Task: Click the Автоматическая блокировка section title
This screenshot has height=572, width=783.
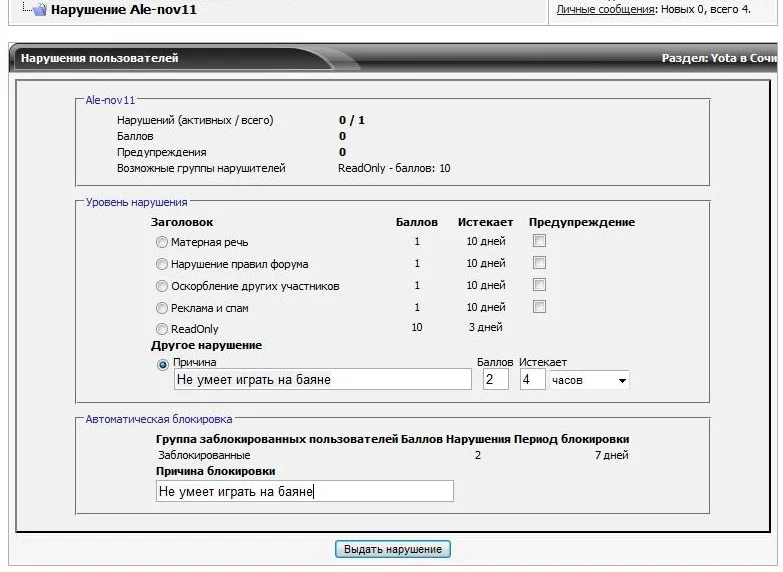Action: (159, 419)
